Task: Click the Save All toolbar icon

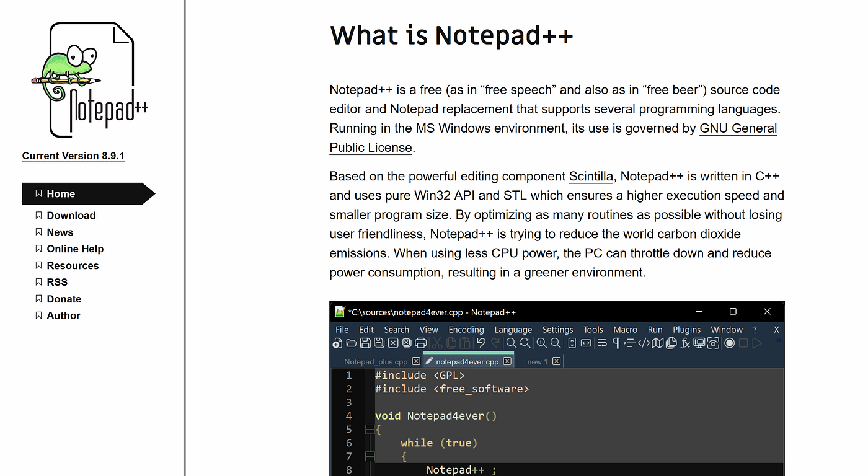Action: click(379, 343)
